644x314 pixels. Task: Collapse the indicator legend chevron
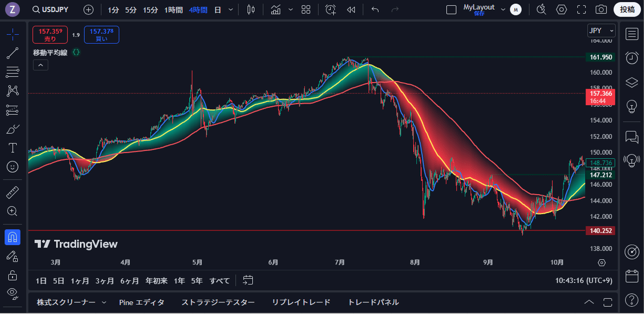pyautogui.click(x=41, y=65)
